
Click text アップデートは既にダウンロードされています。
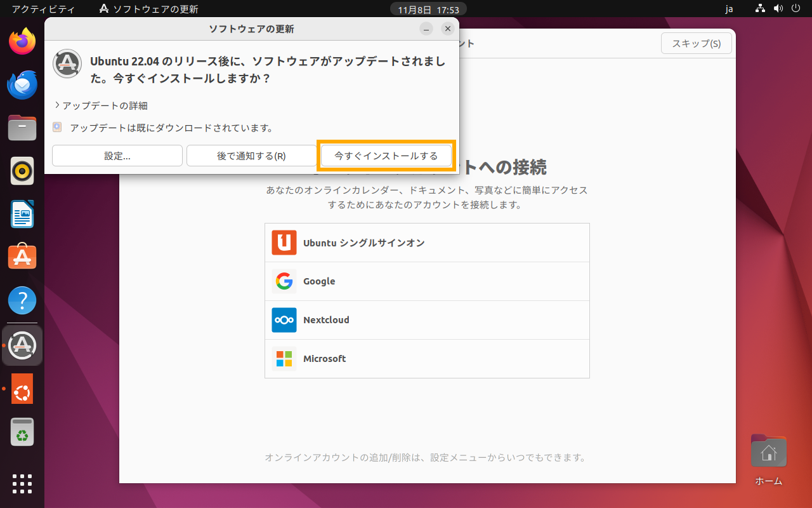point(171,128)
